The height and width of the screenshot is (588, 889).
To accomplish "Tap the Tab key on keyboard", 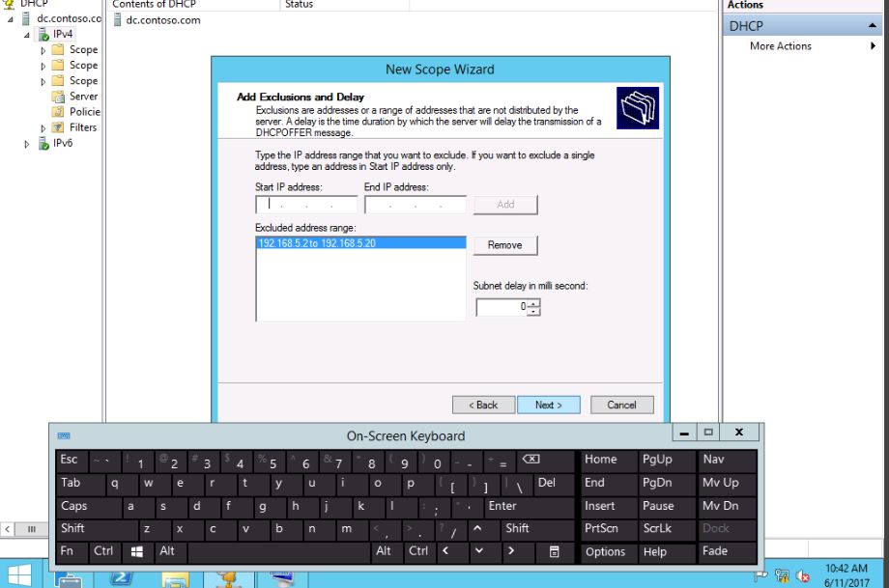I will point(80,483).
